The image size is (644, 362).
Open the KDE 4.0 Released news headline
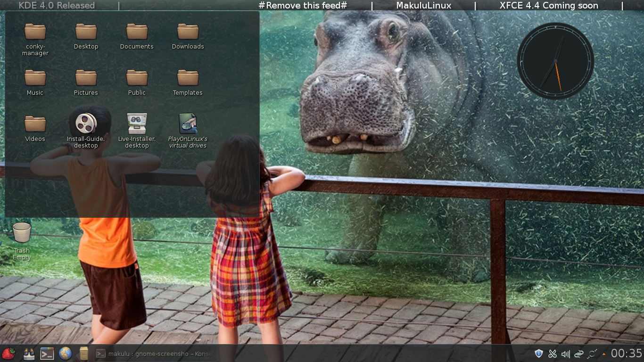click(x=57, y=6)
